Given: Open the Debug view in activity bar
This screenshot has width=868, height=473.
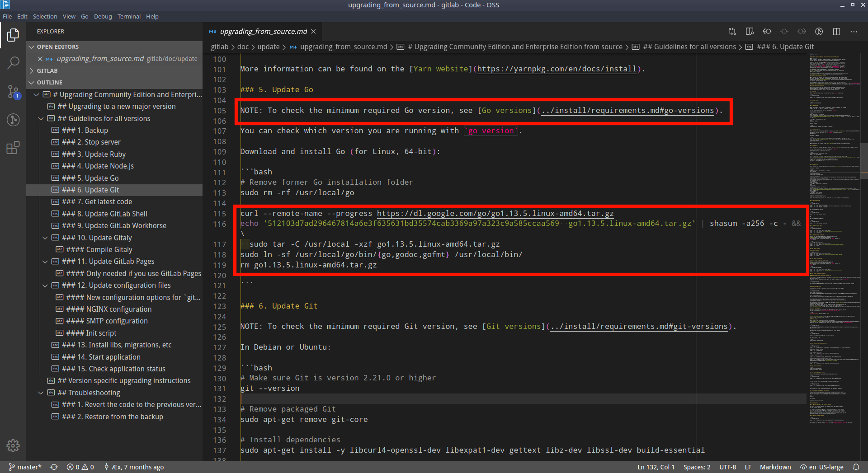Looking at the screenshot, I should coord(13,120).
